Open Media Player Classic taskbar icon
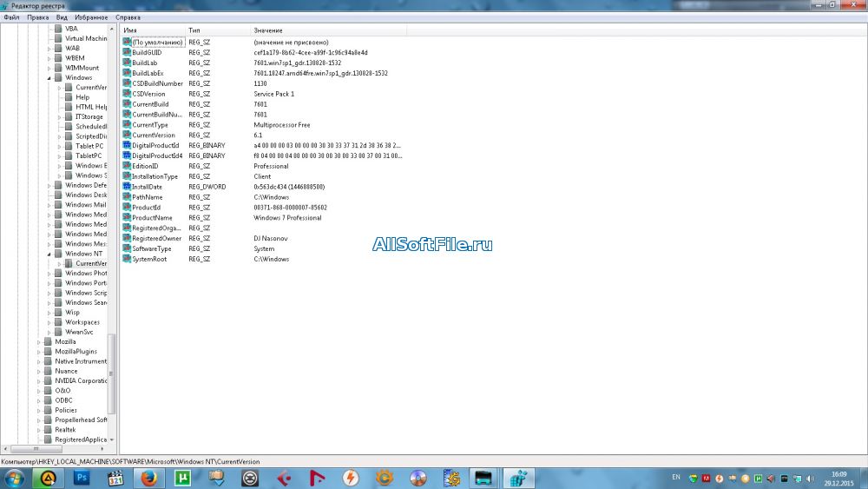868x489 pixels. [x=115, y=478]
